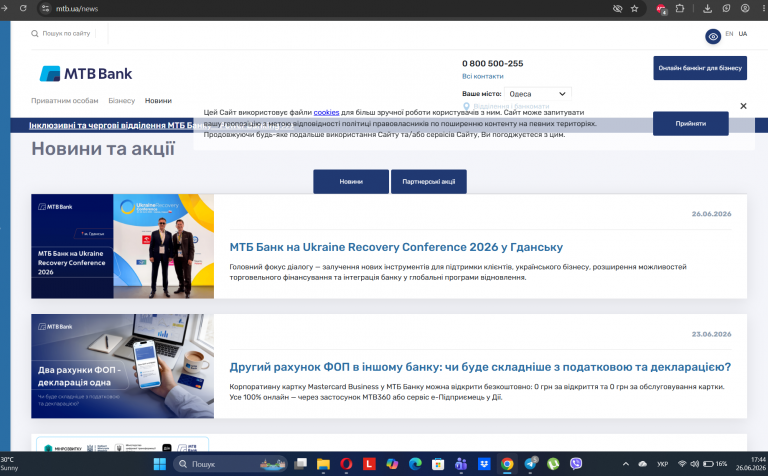
Task: Select the Партнерські акції tab
Action: click(x=429, y=182)
